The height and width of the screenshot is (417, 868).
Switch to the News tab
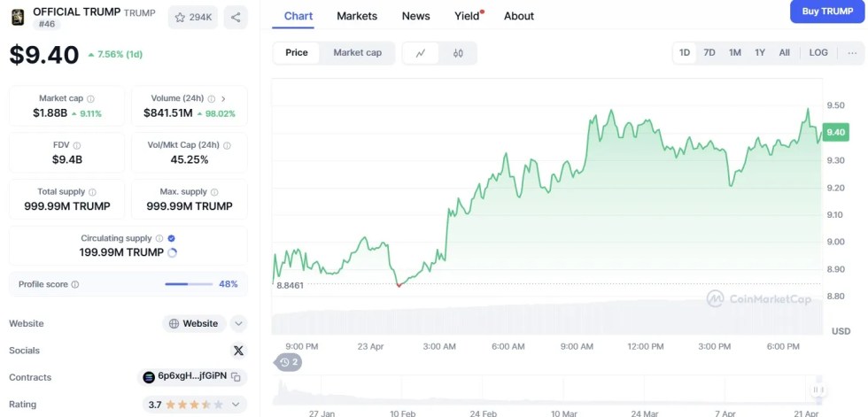tap(415, 16)
